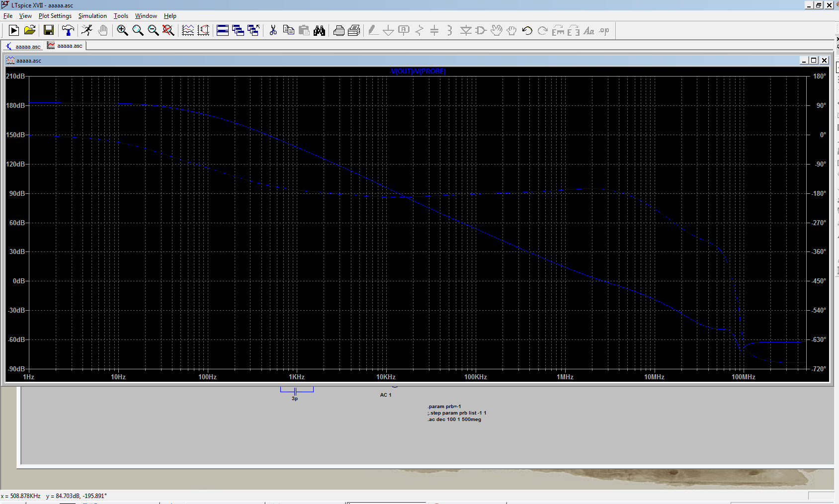Click the .param prb=-1 directive text
This screenshot has height=504, width=839.
(444, 407)
